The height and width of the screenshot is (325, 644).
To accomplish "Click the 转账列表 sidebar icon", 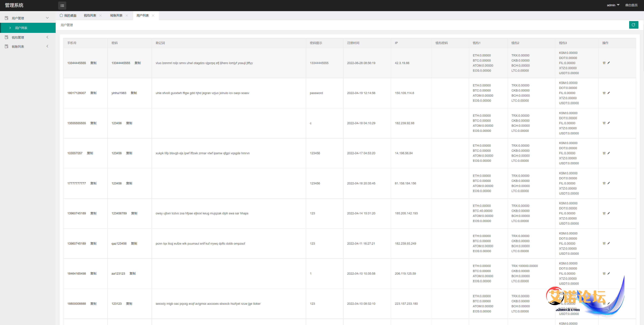I will (x=7, y=47).
